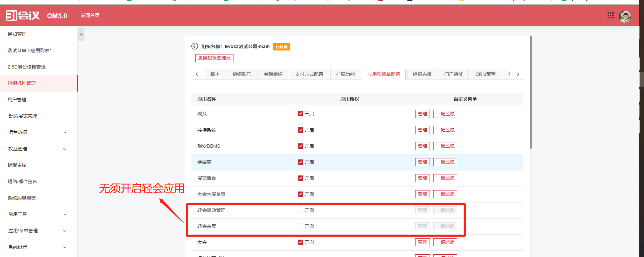
Task: Click 管理 button for 大会大展首页
Action: tap(423, 194)
